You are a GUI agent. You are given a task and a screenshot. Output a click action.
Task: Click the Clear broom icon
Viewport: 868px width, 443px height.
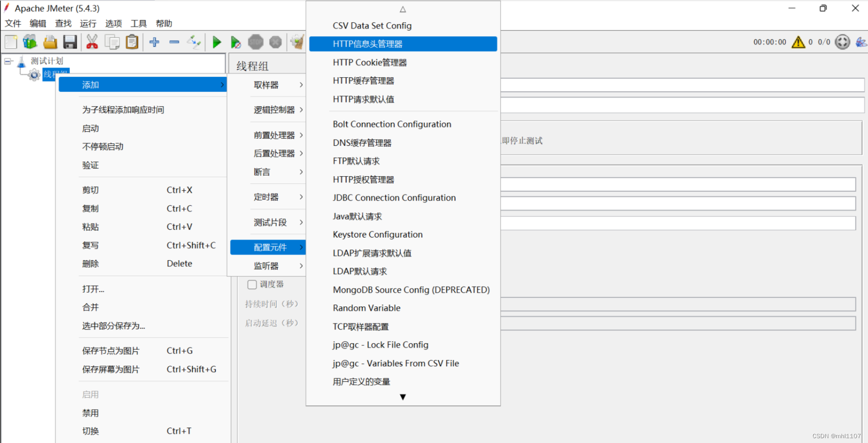coord(297,42)
